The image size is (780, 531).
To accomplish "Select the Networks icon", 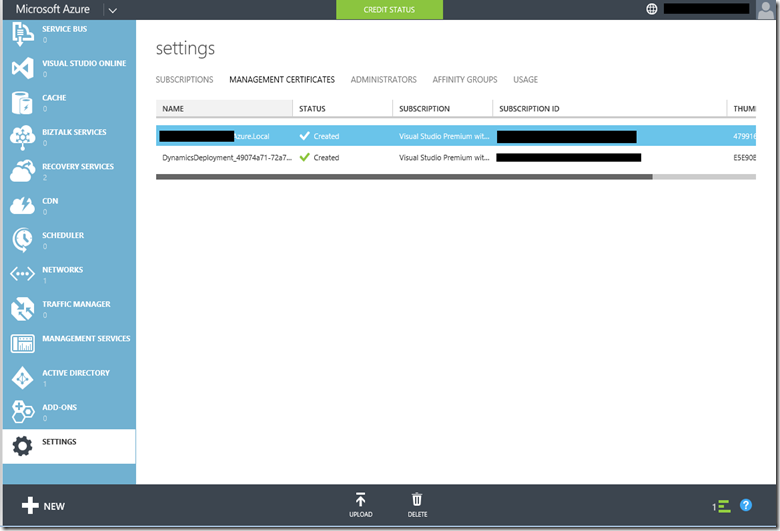I will click(x=22, y=274).
